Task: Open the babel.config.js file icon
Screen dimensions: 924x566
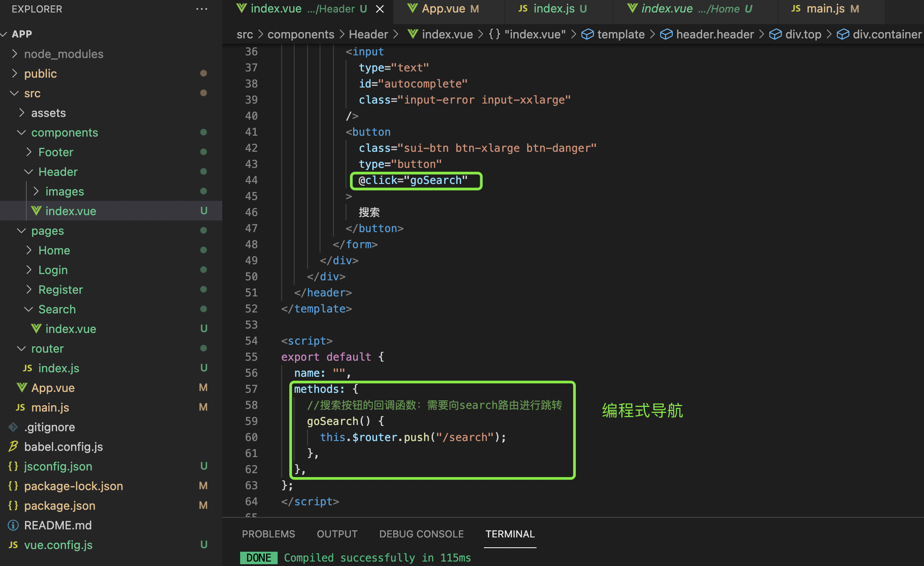Action: coord(13,446)
